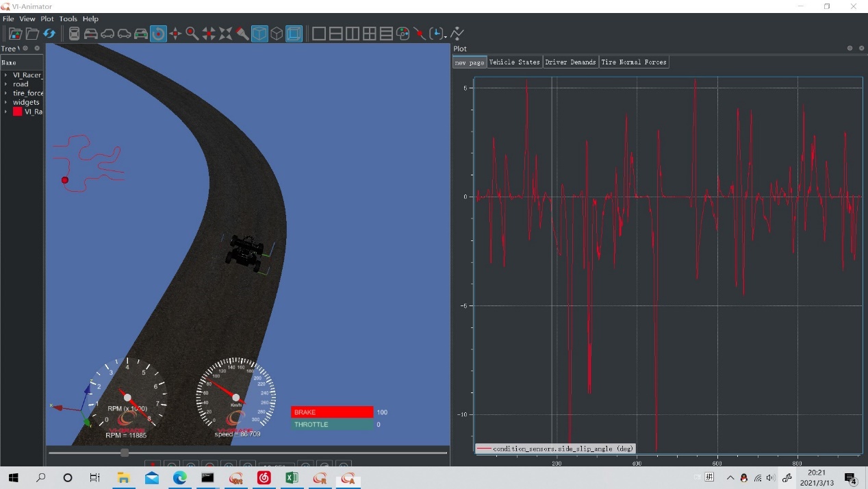Expand the tire_force tree node
Viewport: 868px width, 489px height.
tap(6, 93)
